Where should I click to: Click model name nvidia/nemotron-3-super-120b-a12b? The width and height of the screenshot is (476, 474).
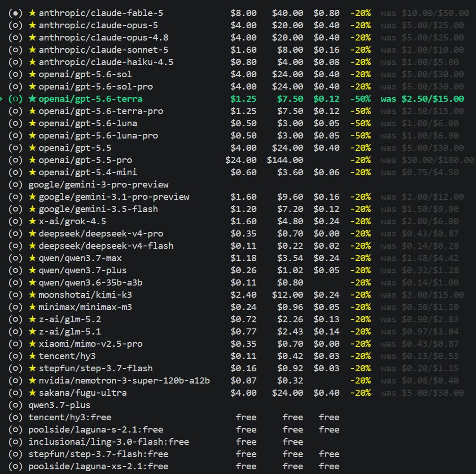coord(124,381)
